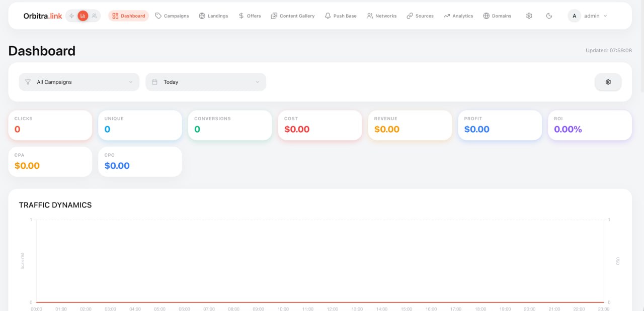Click the CPC metric card
644x311 pixels.
point(140,162)
